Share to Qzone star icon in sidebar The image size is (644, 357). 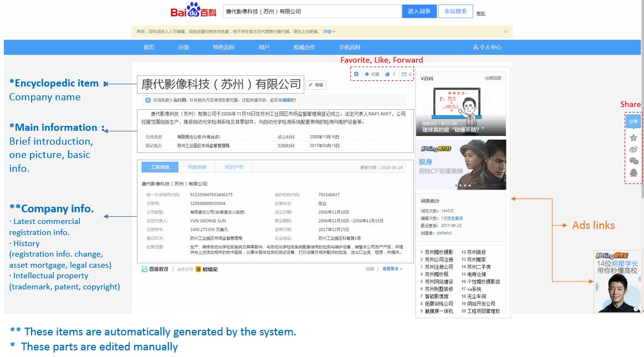click(x=633, y=137)
